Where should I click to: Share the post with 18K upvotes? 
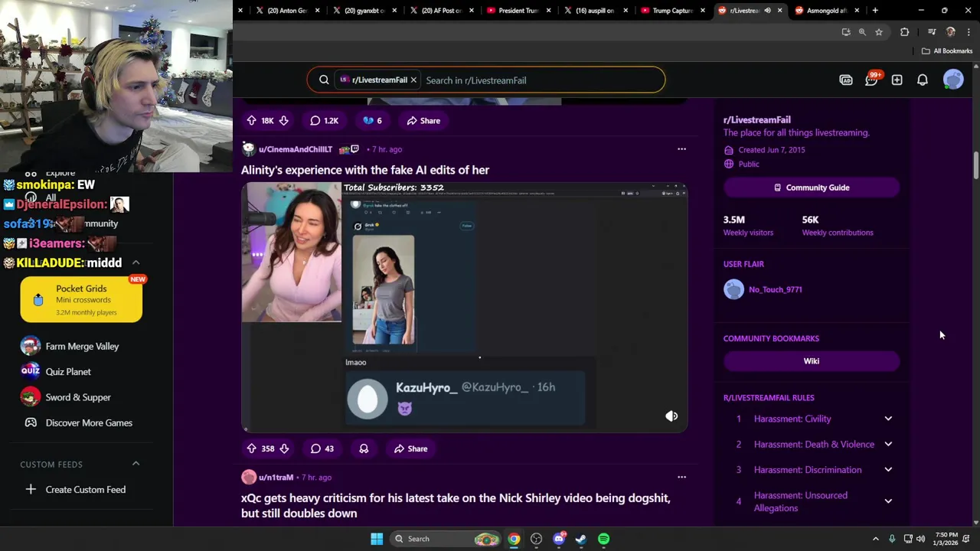tap(423, 120)
